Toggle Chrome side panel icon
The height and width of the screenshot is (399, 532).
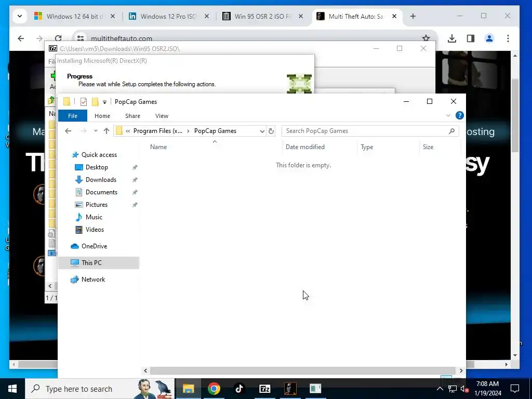coord(471,38)
